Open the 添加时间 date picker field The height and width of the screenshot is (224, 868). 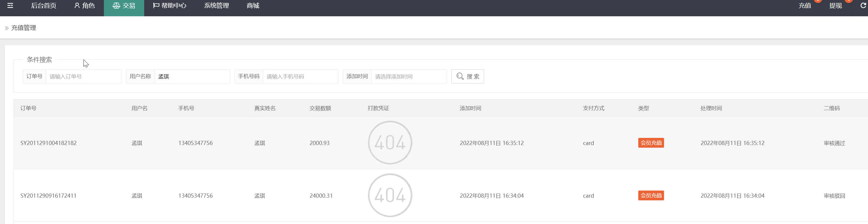[409, 76]
